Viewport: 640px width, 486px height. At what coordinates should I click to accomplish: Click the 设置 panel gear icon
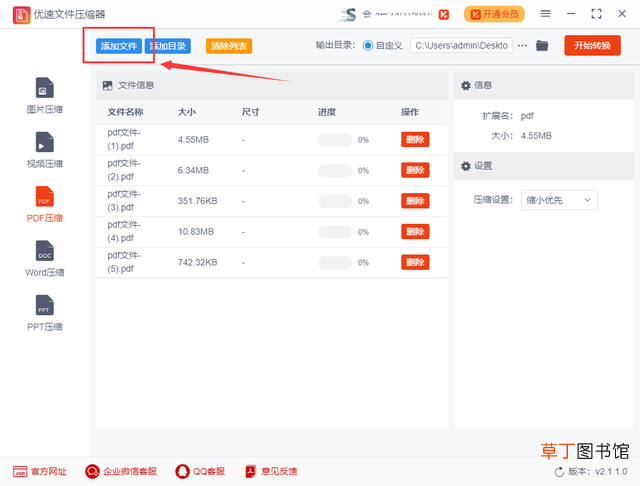(x=466, y=166)
